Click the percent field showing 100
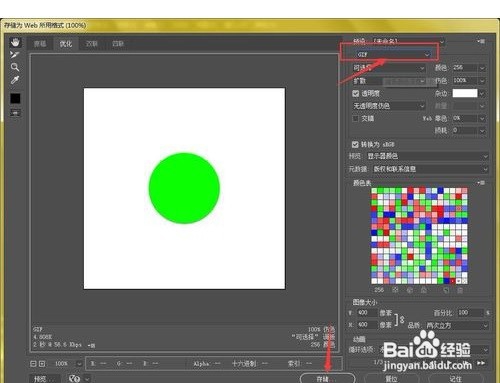The image size is (500, 383). [x=469, y=313]
